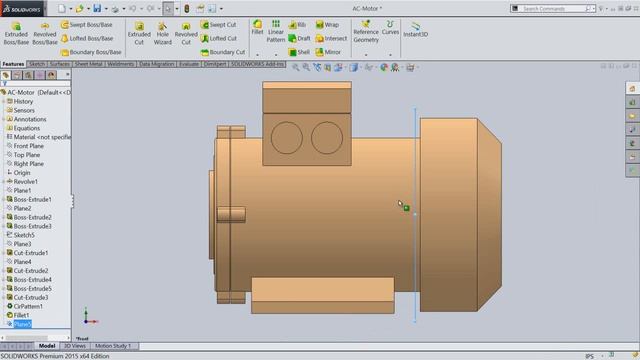Expand the Fillet dropdown arrow
This screenshot has height=360, width=640.
coord(257,55)
